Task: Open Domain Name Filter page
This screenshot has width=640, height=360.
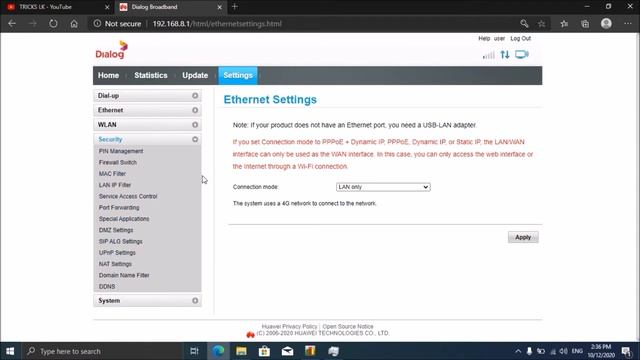Action: pos(124,276)
